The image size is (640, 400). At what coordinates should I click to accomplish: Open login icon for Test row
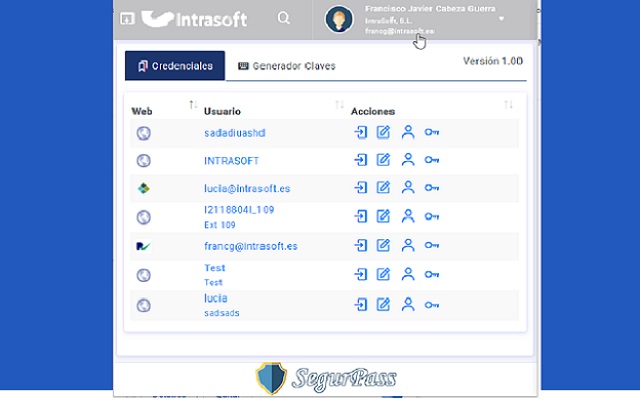click(x=361, y=274)
